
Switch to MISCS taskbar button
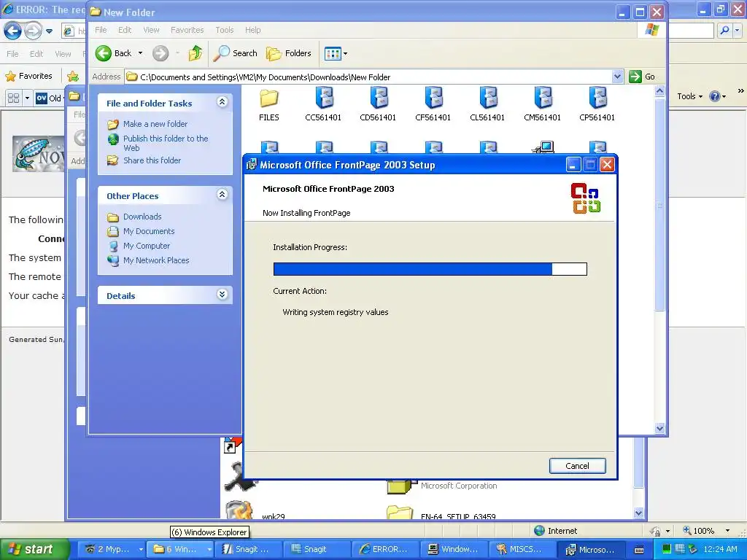tap(522, 549)
